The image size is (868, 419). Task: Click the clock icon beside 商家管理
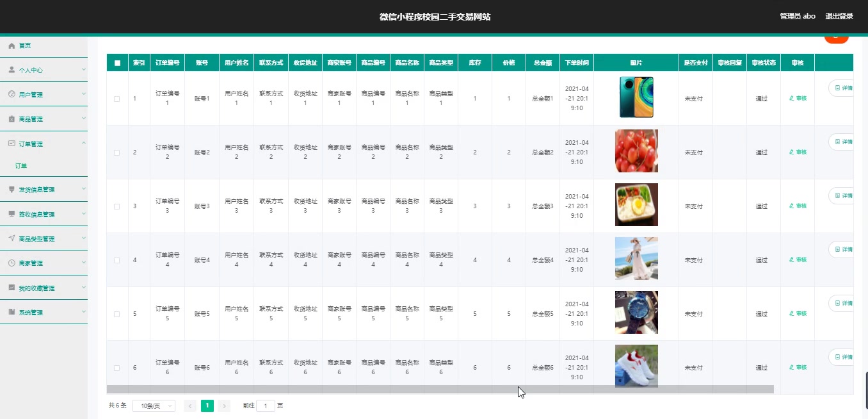click(10, 263)
